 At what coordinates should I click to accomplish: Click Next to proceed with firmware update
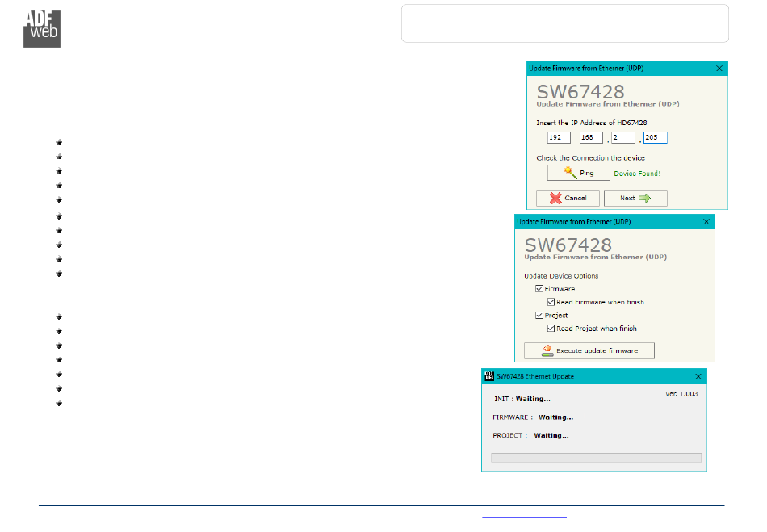[x=635, y=198]
